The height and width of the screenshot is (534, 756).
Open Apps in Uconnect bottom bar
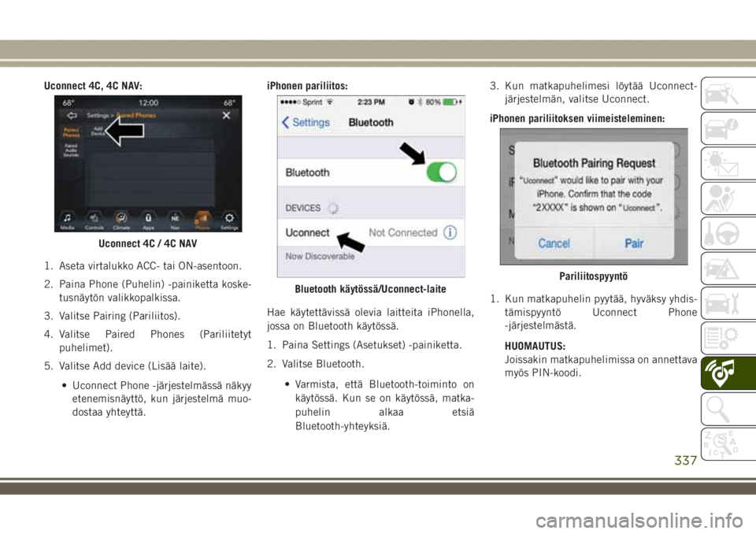pos(149,221)
